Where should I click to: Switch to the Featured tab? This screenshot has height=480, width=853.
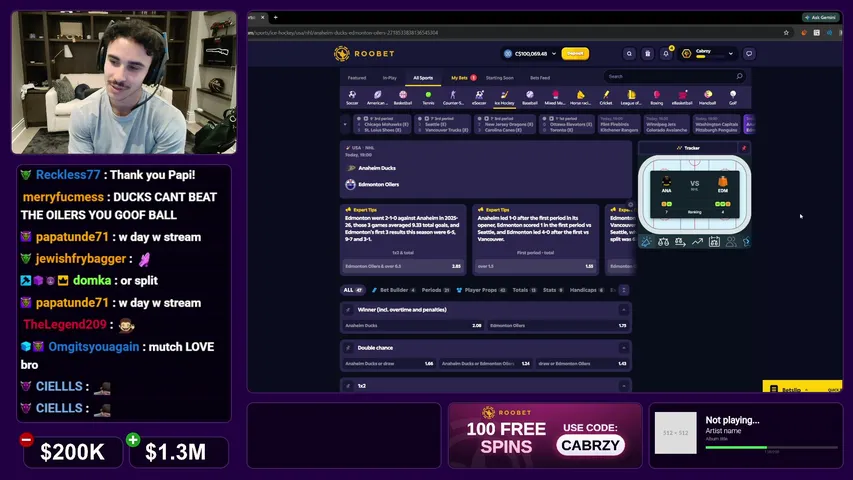[357, 78]
